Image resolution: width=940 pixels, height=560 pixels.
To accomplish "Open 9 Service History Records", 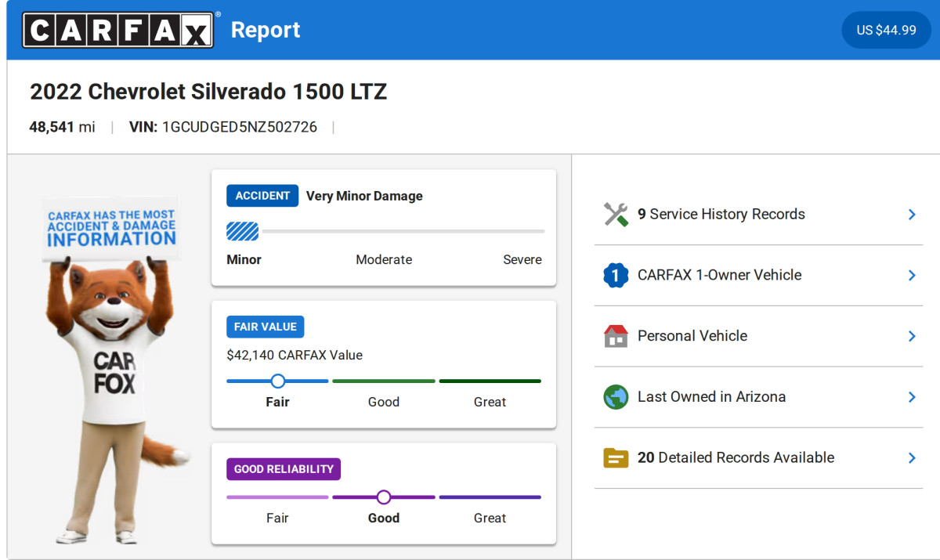I will tap(758, 215).
